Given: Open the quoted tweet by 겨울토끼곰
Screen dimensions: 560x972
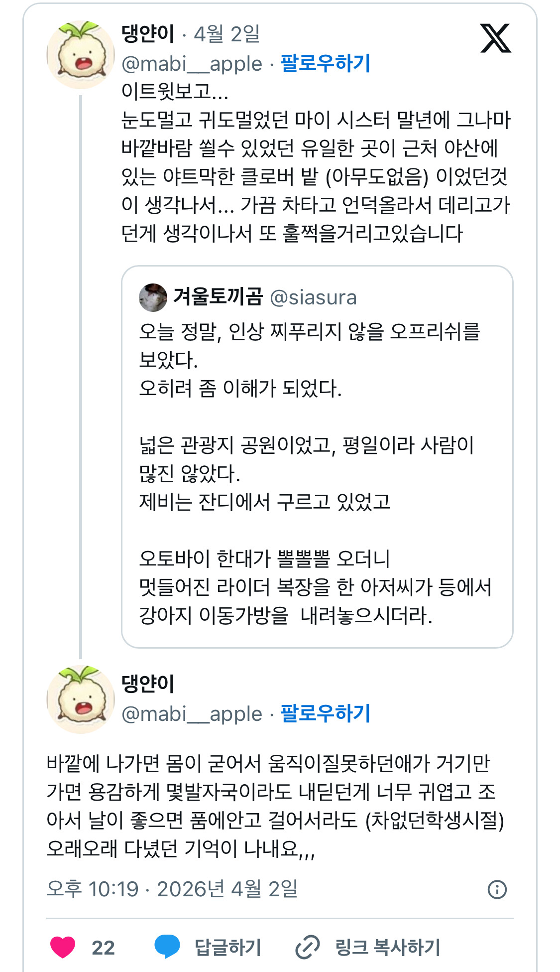Looking at the screenshot, I should [317, 457].
